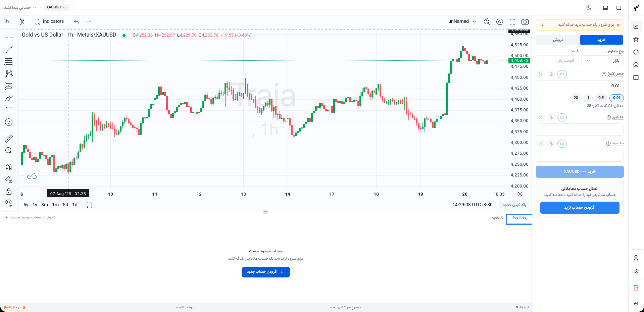Viewport: 644px width, 312px height.
Task: Toggle dark mode with the moon icon
Action: pyautogui.click(x=589, y=7)
